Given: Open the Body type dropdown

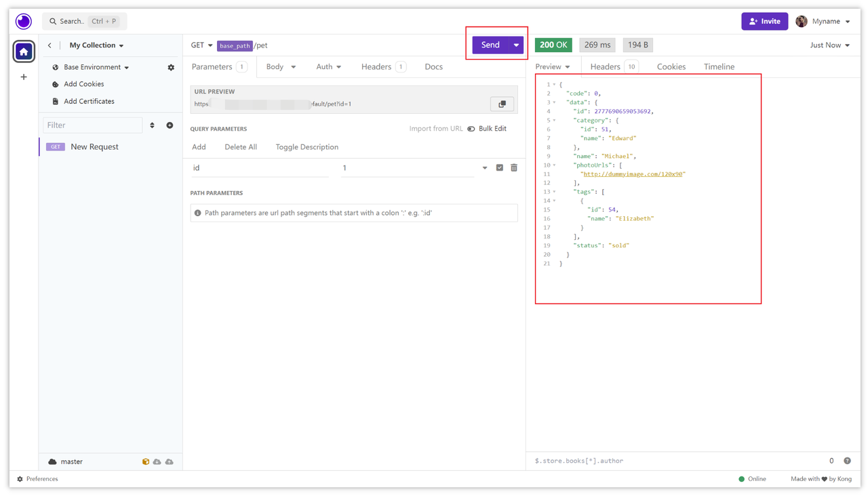Looking at the screenshot, I should tap(281, 66).
